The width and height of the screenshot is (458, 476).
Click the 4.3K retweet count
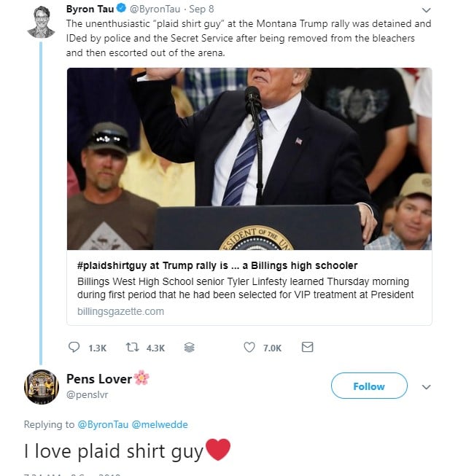tap(155, 348)
